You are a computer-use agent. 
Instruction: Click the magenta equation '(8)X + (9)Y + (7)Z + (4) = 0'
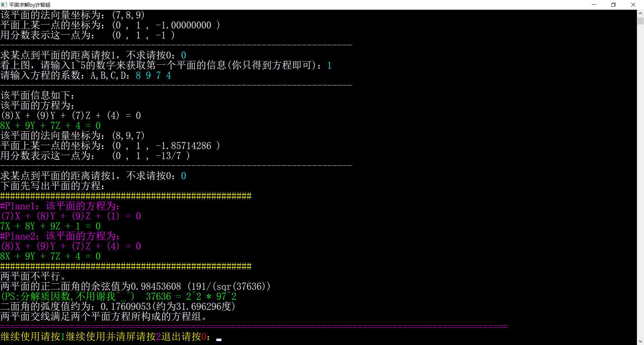coord(70,246)
